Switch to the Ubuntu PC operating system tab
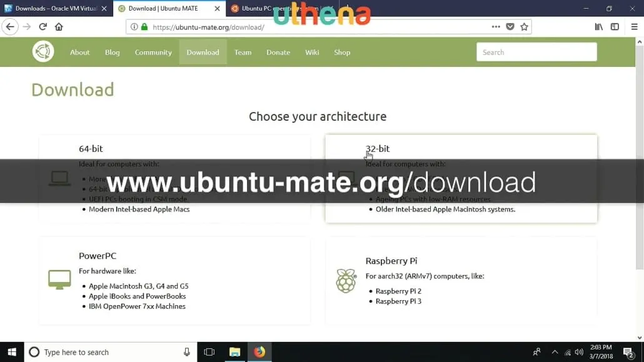The width and height of the screenshot is (644, 362). [x=283, y=8]
